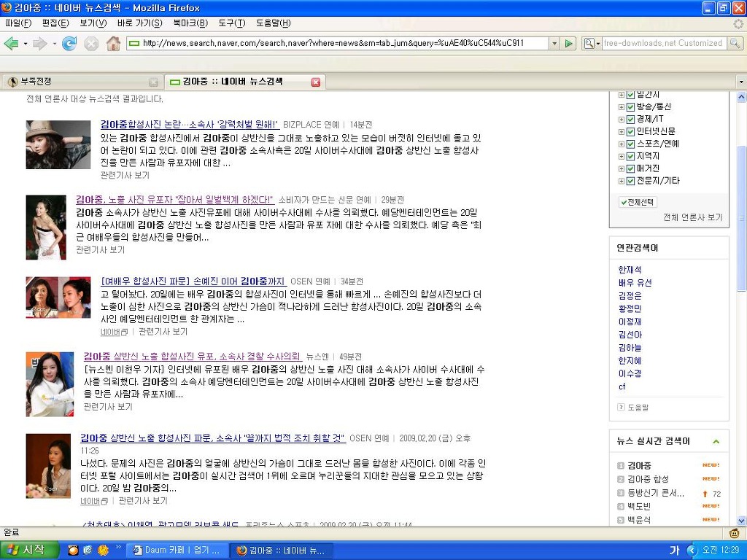This screenshot has width=747, height=560.
Task: Open the back button history dropdown
Action: click(26, 44)
